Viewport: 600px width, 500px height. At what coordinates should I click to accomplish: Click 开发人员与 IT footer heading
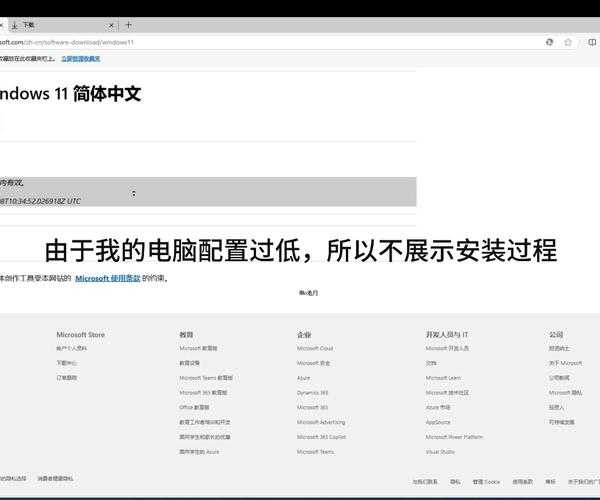point(447,334)
